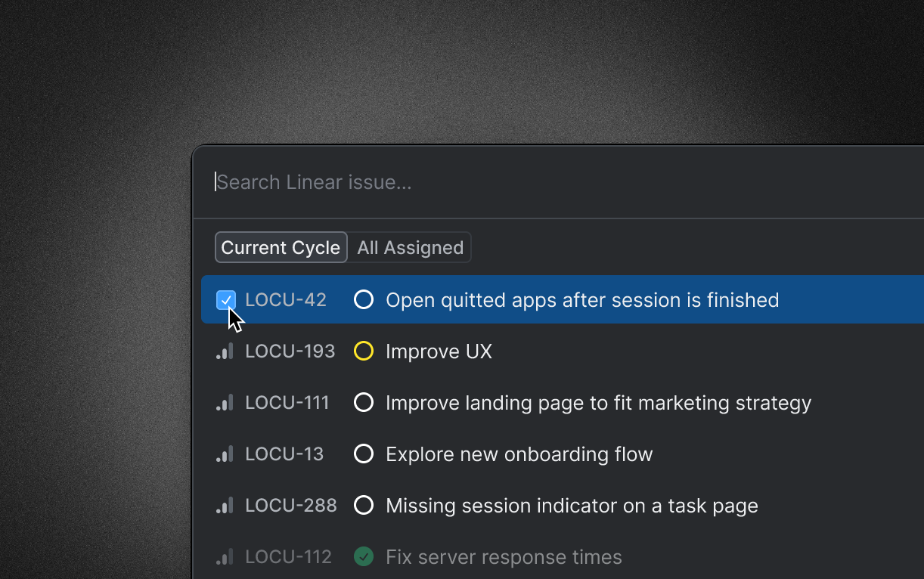Click the green done checkmark on LOCU-112

pos(364,557)
